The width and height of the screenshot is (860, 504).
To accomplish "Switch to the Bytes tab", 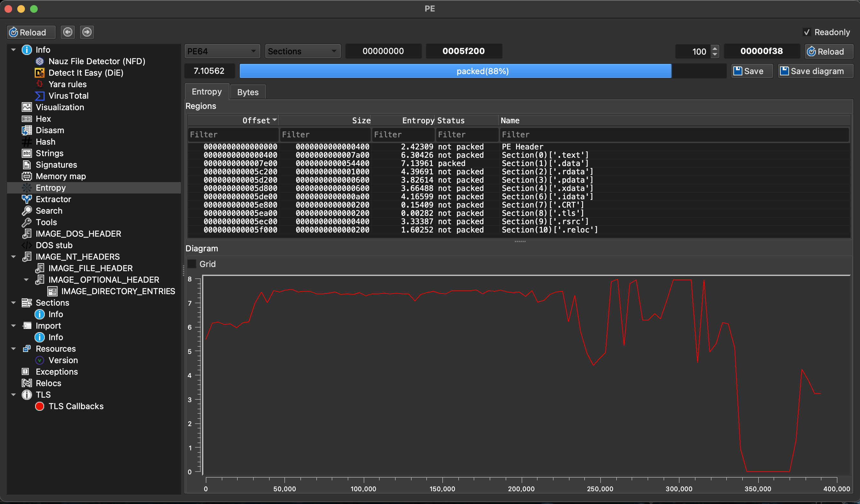I will click(x=248, y=92).
